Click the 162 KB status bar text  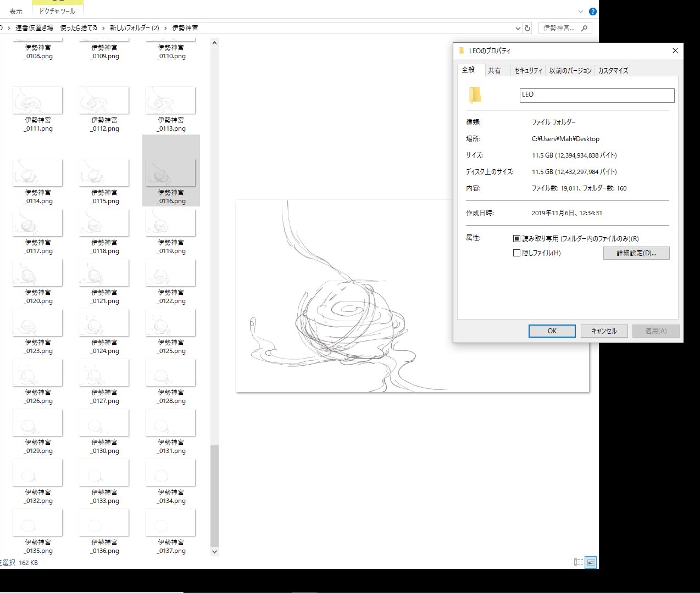click(x=29, y=563)
